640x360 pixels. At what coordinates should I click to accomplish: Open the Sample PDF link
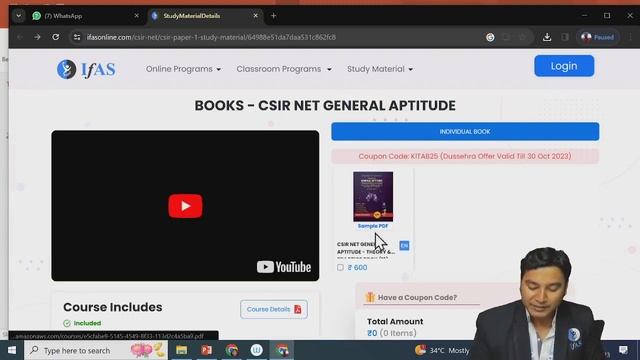click(373, 226)
